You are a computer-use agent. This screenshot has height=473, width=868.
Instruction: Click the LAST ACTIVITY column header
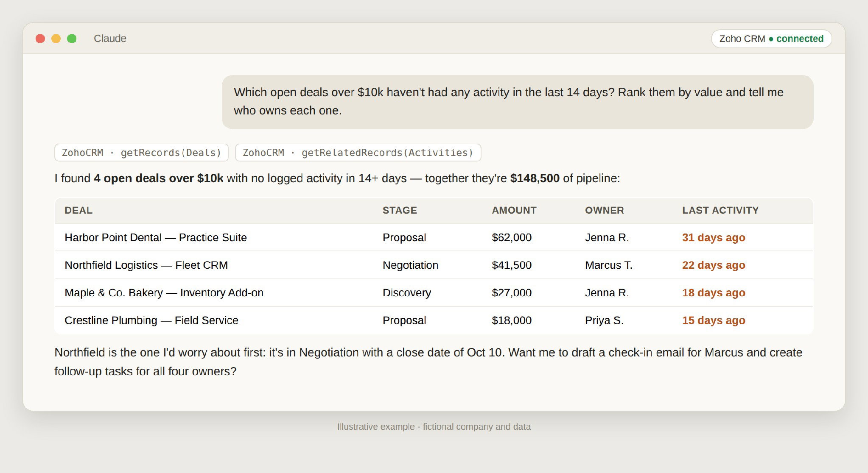pos(720,210)
